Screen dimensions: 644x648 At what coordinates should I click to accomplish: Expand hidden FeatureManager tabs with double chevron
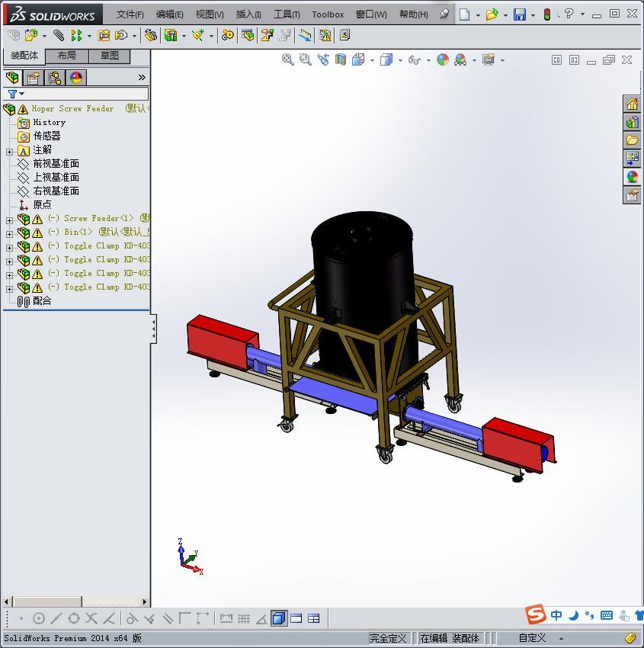point(142,77)
